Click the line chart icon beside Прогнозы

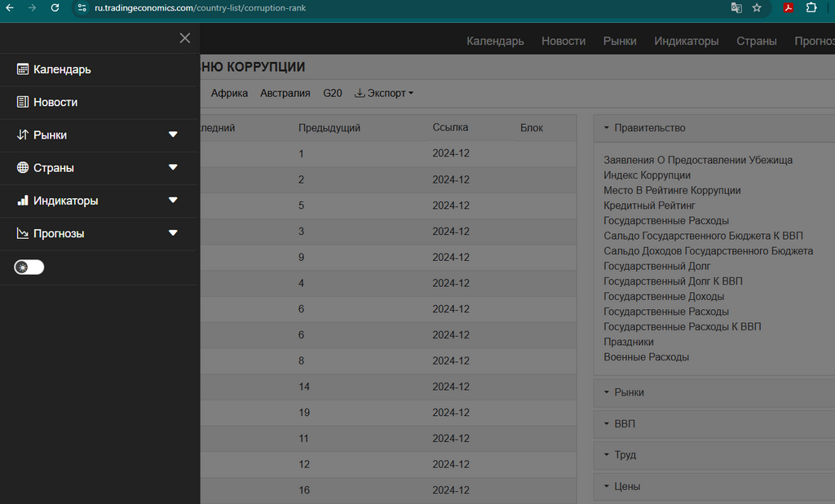coord(23,233)
